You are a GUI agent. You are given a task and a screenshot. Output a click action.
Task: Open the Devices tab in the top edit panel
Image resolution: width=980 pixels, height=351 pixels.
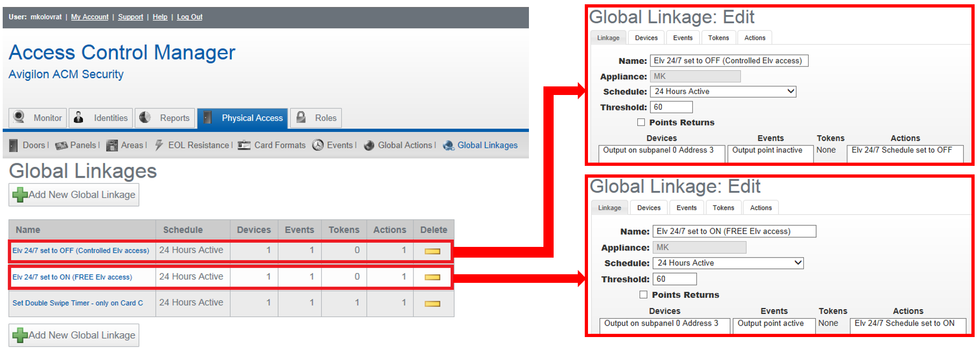646,38
